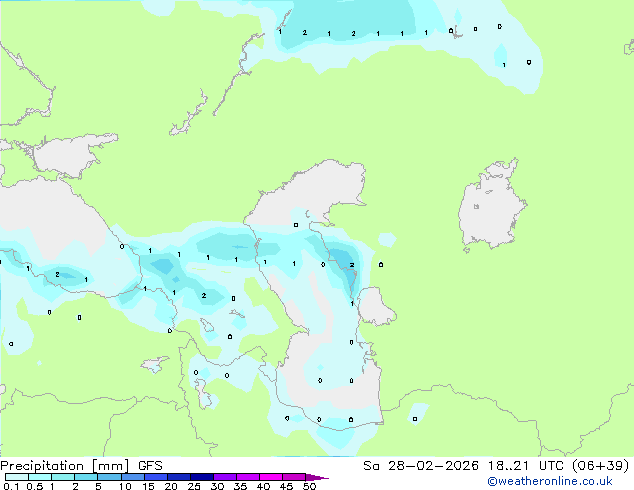Pick the 10–15 mm legend color swatch
Viewport: 634px width, 490px height.
(133, 477)
